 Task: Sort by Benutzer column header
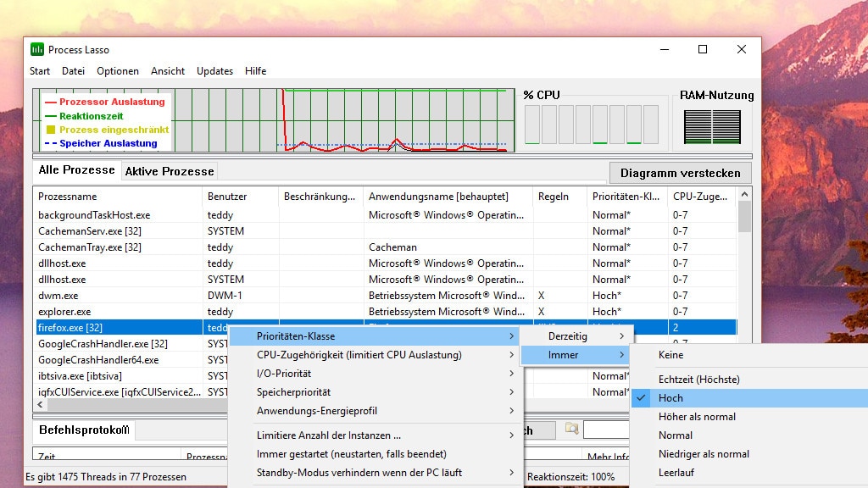click(x=241, y=197)
